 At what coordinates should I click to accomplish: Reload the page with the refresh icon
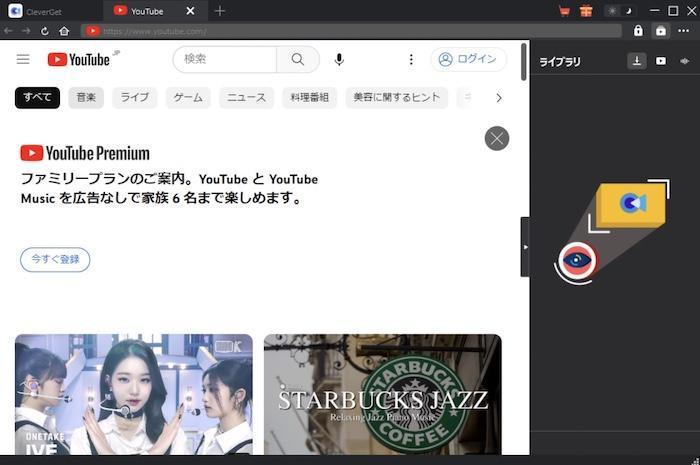click(x=45, y=31)
